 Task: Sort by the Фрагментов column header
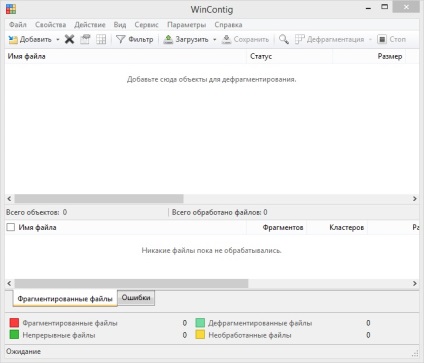click(x=276, y=227)
